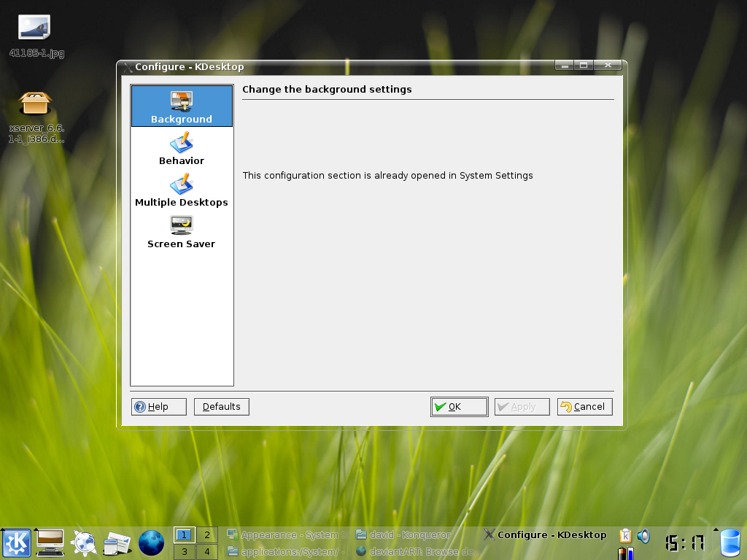Close the Configure - KDesktop window
Viewport: 747px width, 560px height.
click(608, 66)
